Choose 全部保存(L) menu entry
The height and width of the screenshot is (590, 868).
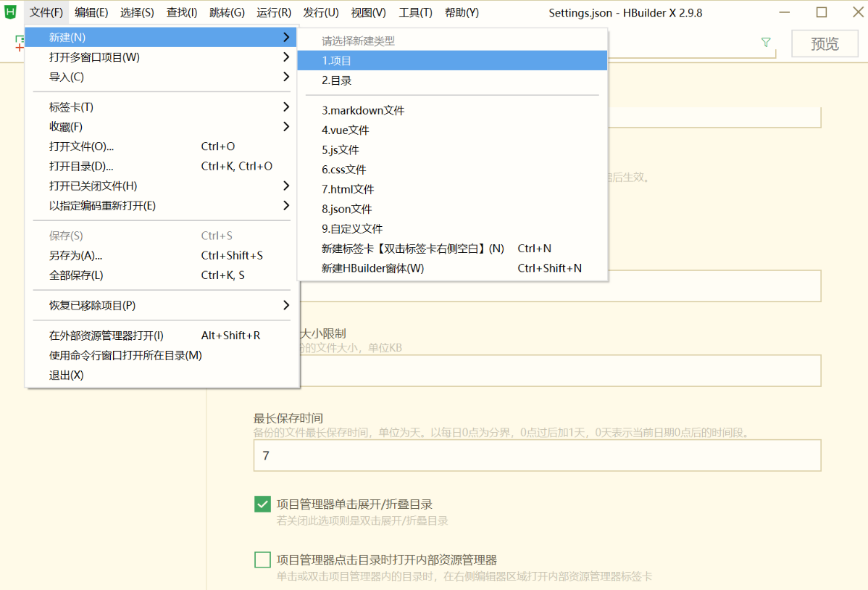[x=162, y=275]
